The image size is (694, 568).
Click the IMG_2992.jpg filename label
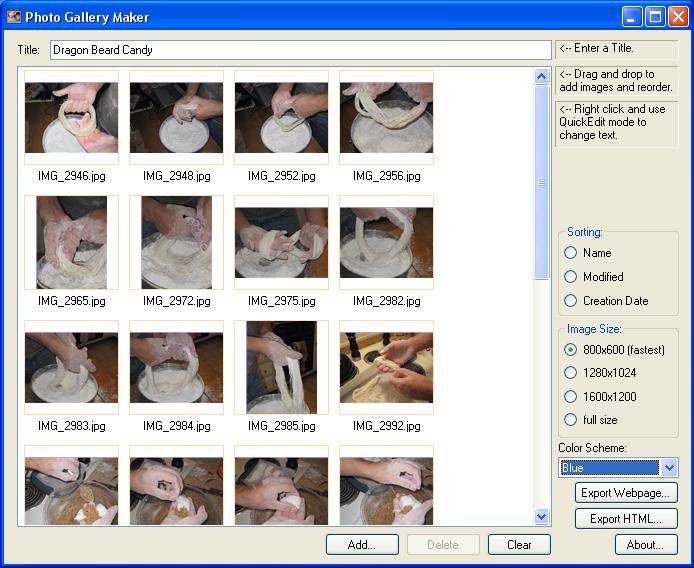click(386, 426)
